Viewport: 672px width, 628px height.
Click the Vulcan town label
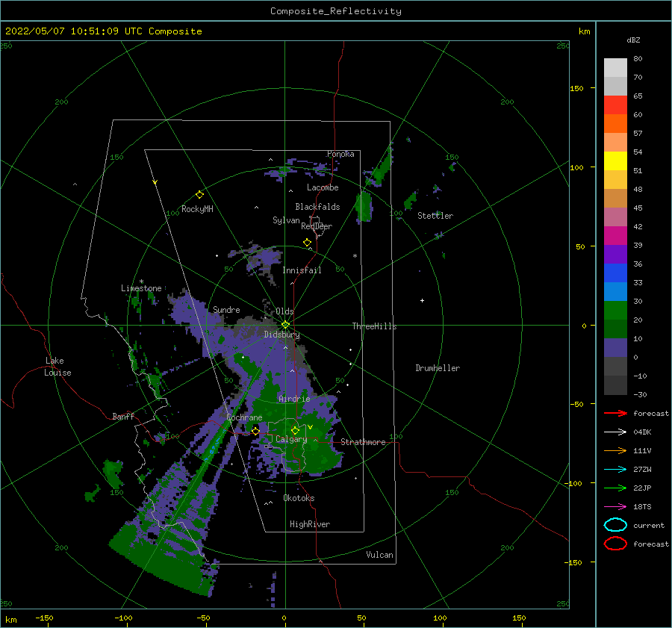(x=379, y=555)
